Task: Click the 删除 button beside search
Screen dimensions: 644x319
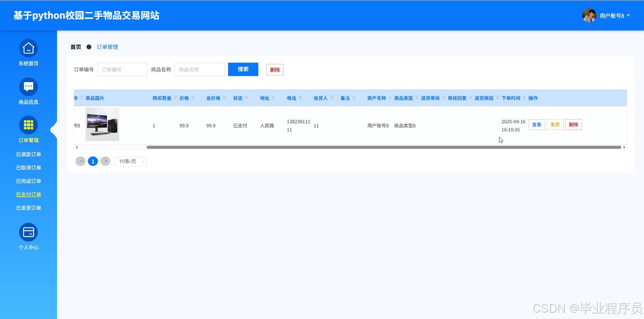Action: tap(275, 70)
